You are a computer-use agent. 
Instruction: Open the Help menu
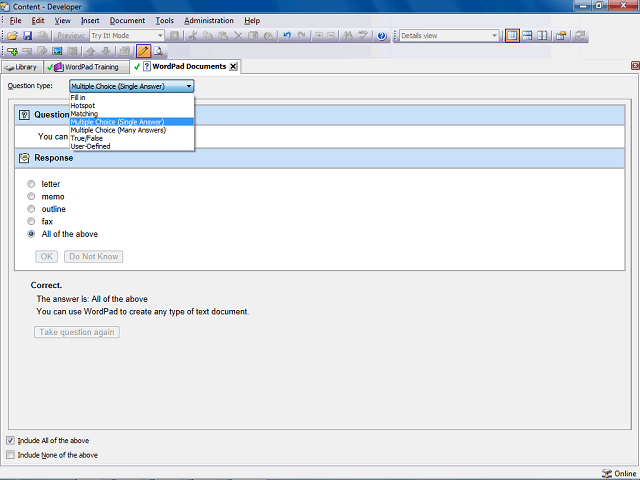[x=252, y=20]
